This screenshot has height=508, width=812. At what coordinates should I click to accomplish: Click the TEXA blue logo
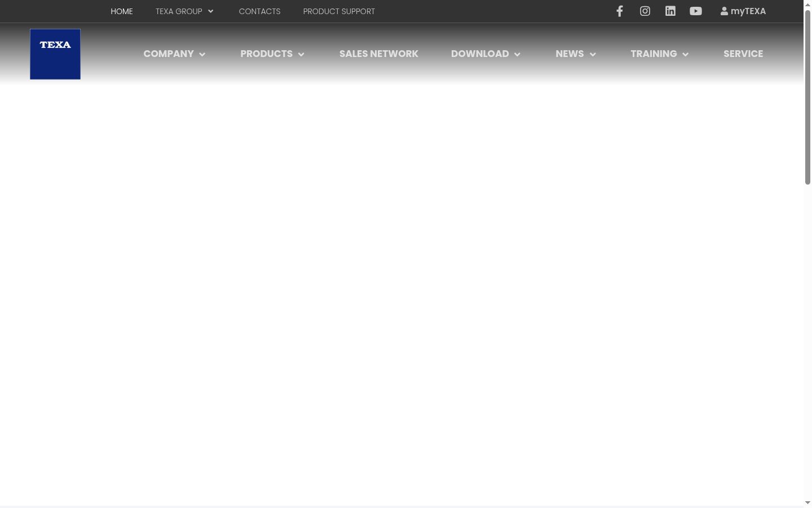coord(55,54)
